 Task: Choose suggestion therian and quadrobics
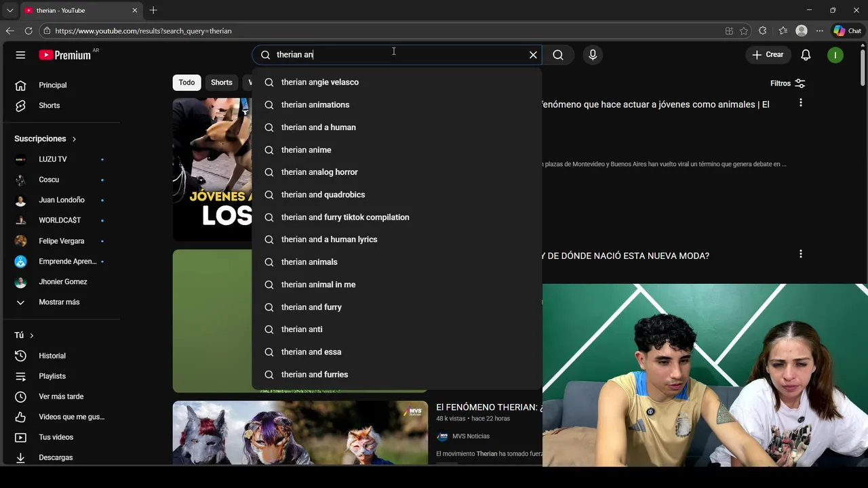397,195
